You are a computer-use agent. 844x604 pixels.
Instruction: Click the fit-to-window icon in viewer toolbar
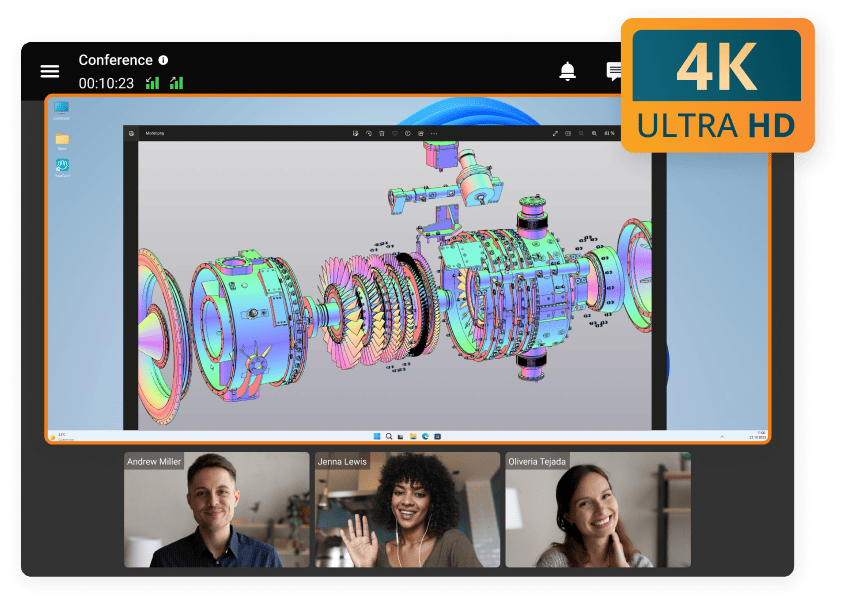pyautogui.click(x=568, y=134)
